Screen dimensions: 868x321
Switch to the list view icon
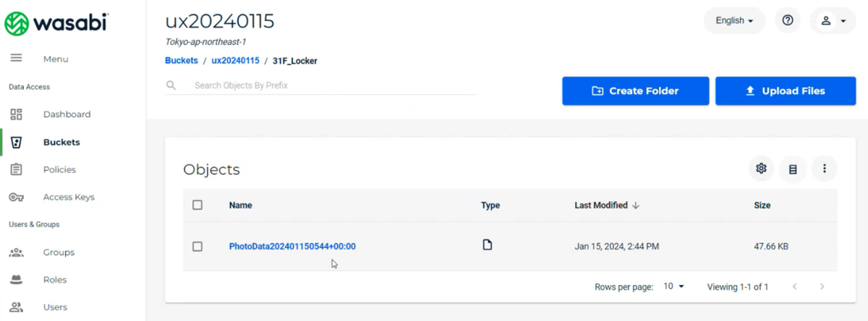[x=793, y=169]
